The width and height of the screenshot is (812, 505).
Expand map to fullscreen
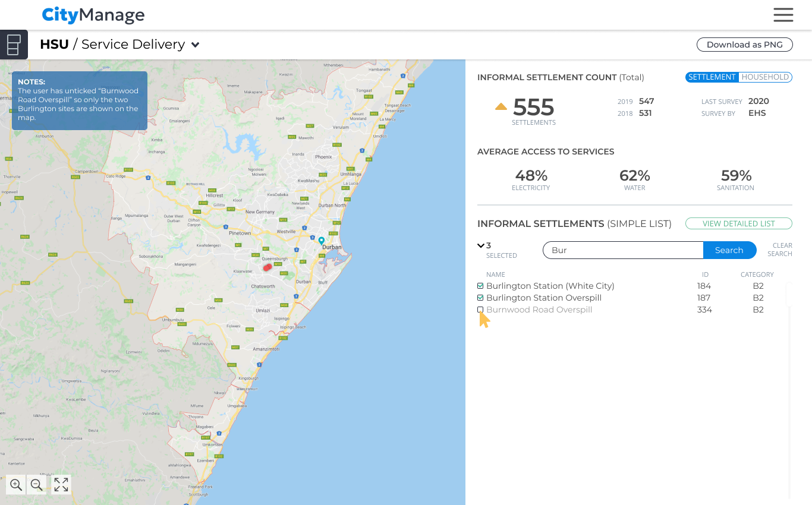[x=61, y=485]
